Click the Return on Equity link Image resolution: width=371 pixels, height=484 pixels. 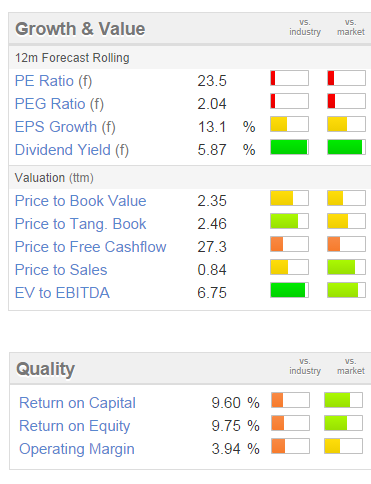click(75, 426)
